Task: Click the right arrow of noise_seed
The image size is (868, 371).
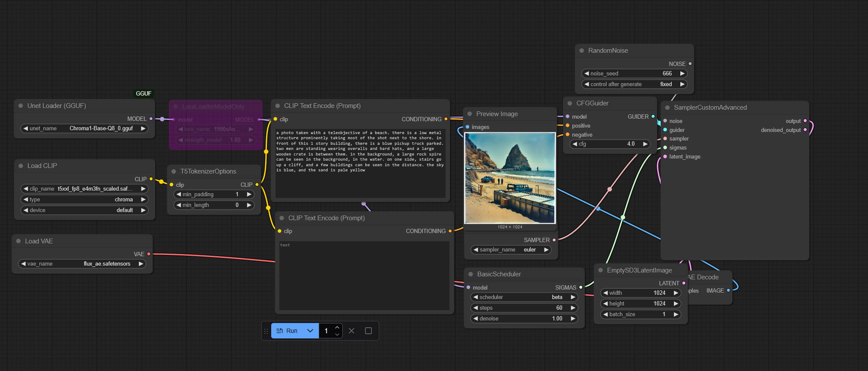Action: tap(682, 74)
